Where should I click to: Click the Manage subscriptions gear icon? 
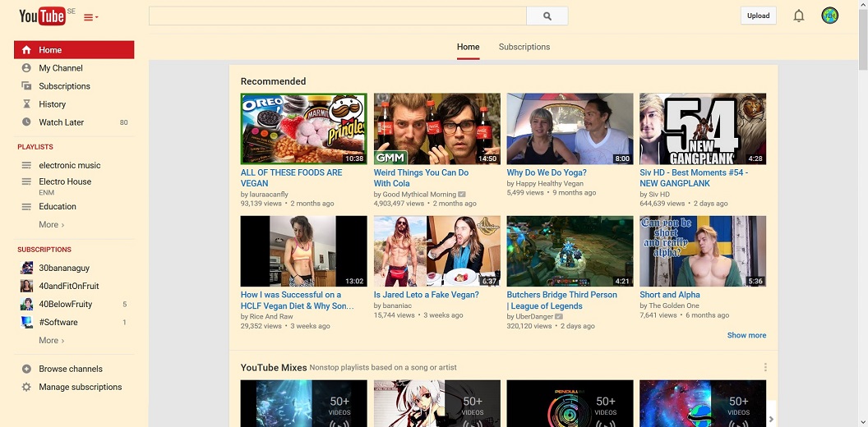(26, 388)
